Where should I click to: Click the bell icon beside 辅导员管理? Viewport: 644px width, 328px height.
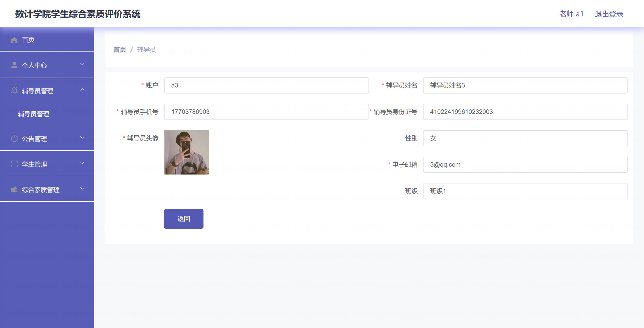14,91
